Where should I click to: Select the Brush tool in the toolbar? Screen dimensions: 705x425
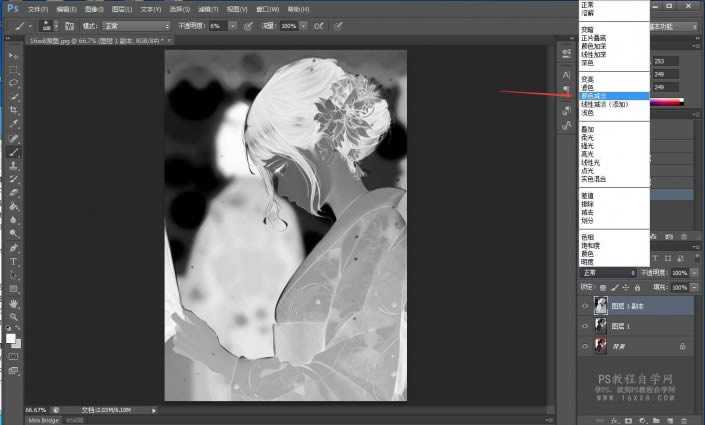coord(13,151)
